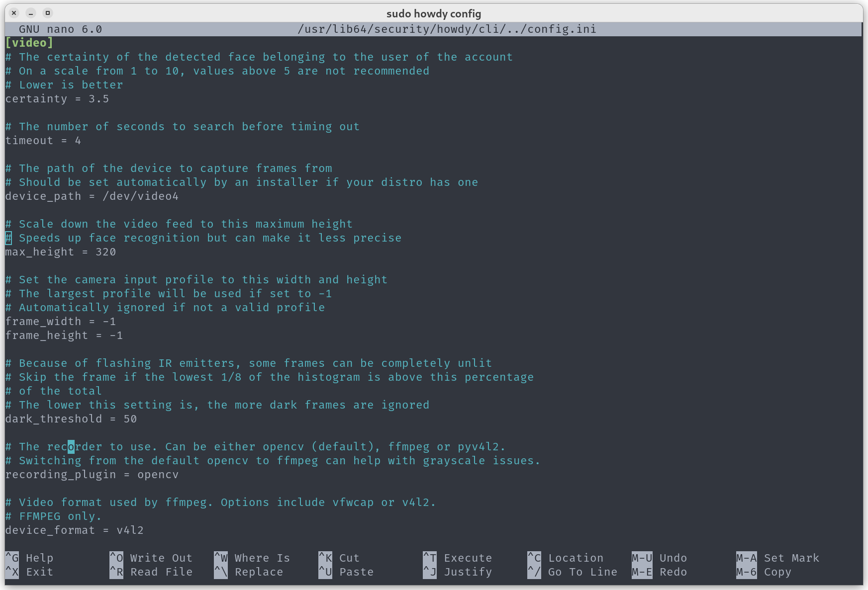
Task: Click comment 'Speeds up face recognition'
Action: (x=203, y=238)
